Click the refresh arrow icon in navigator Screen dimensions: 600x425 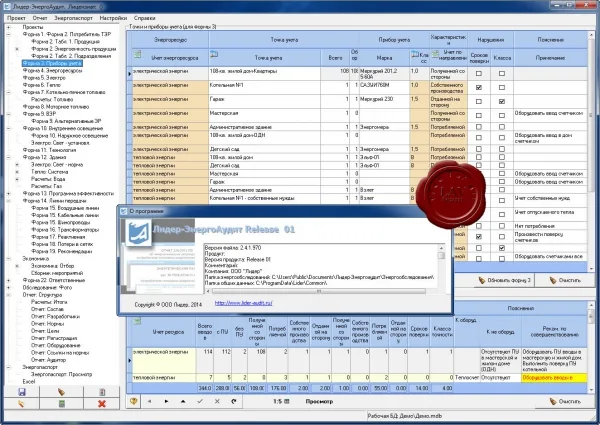(234, 401)
